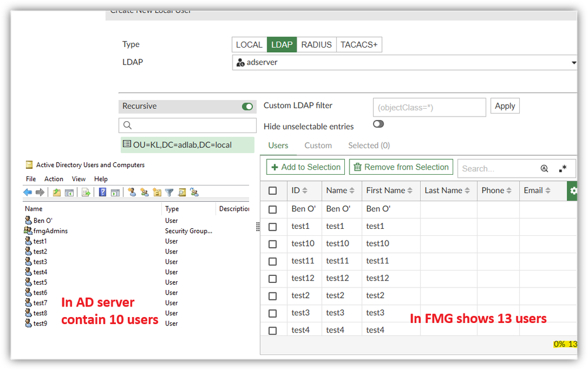Sort the table by Email column
Screen dimensions: 588x370
[x=537, y=191]
